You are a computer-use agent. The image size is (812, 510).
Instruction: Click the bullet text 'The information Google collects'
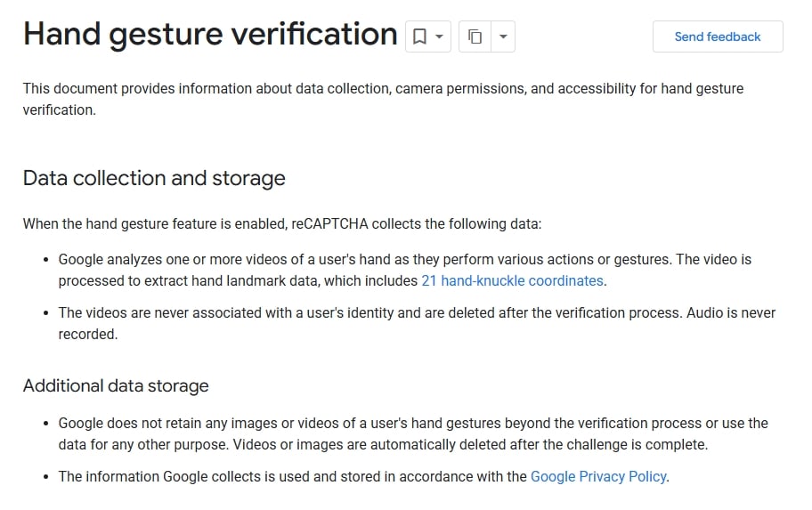pyautogui.click(x=363, y=476)
